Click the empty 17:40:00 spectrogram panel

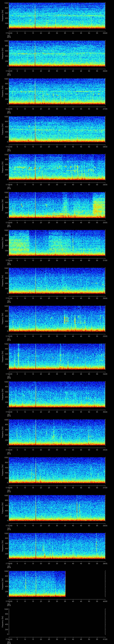click(x=57, y=621)
